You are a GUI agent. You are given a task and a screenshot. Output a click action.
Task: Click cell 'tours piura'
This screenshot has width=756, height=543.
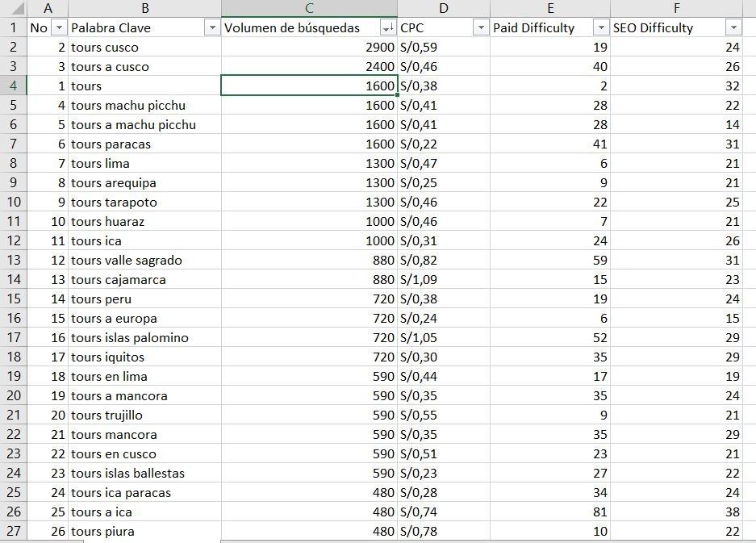[144, 531]
